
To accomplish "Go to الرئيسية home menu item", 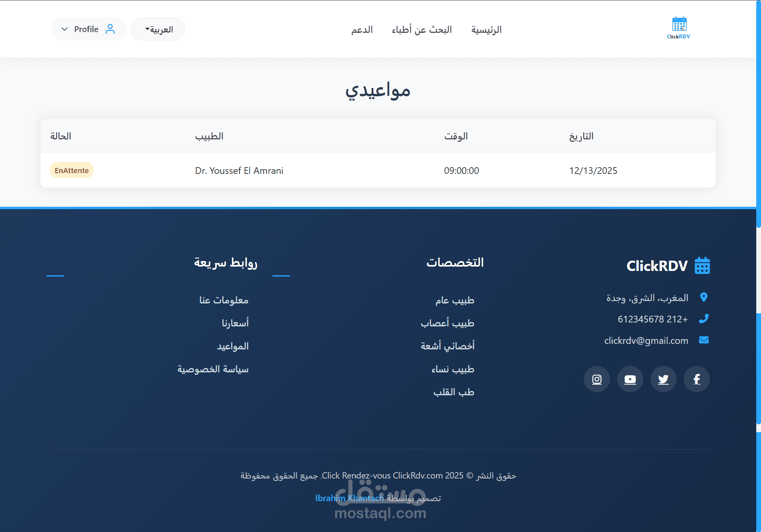I will click(x=486, y=30).
